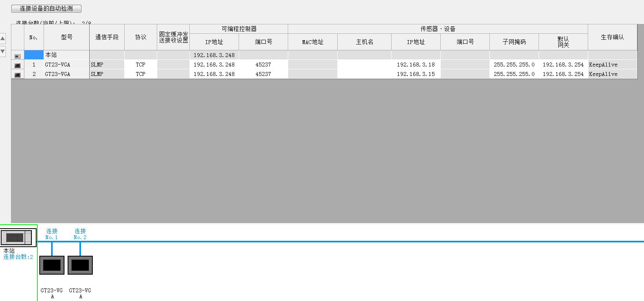Click the move-up arrow left of the table
The height and width of the screenshot is (301, 644).
(3, 39)
